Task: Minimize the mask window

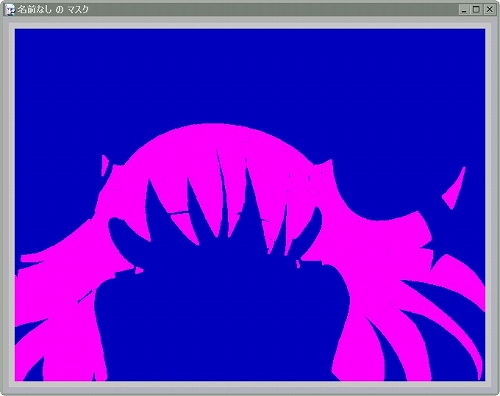Action: point(464,10)
